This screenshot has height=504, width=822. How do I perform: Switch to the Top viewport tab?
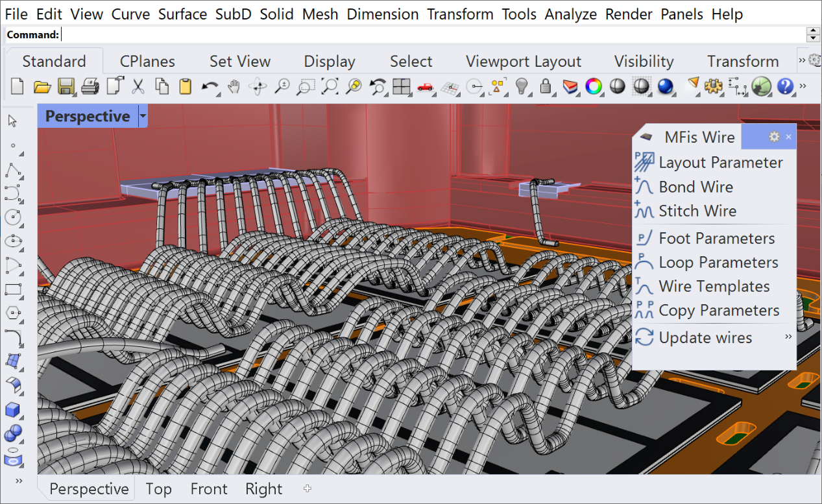pyautogui.click(x=158, y=489)
